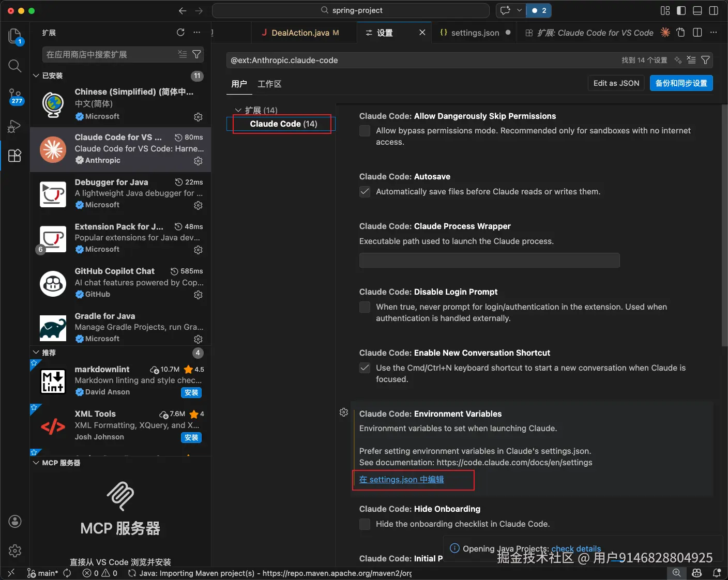Go forward with the navigation arrow
The height and width of the screenshot is (580, 728).
tap(199, 10)
